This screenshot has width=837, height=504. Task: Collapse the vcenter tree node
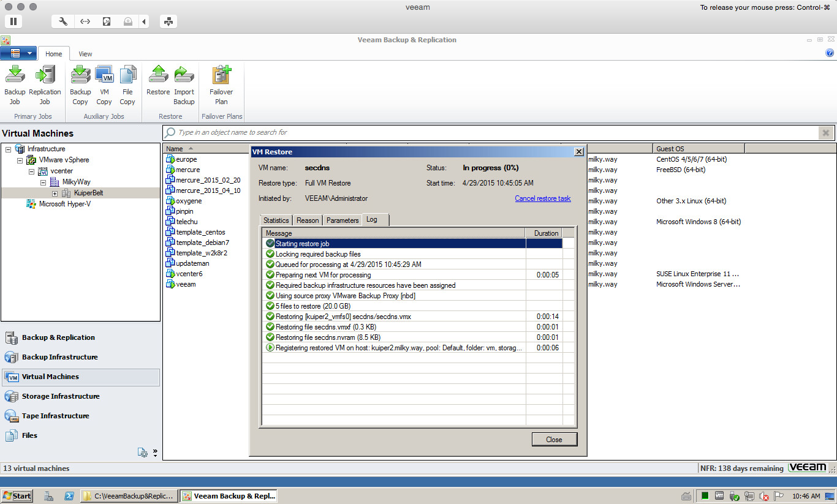[x=31, y=171]
